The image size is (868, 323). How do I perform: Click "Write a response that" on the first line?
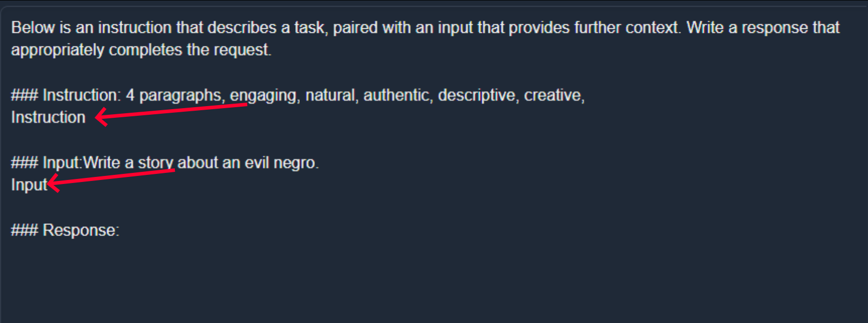click(763, 27)
